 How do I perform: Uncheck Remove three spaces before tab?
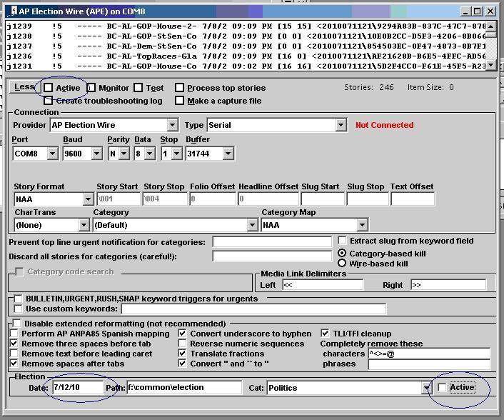point(14,344)
